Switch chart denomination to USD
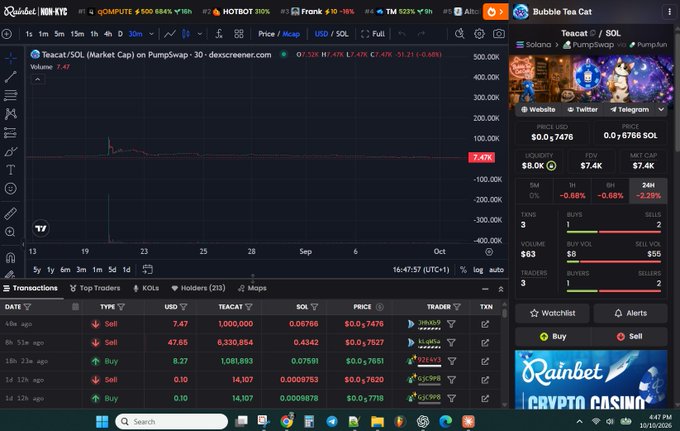The width and height of the screenshot is (680, 431). point(321,34)
